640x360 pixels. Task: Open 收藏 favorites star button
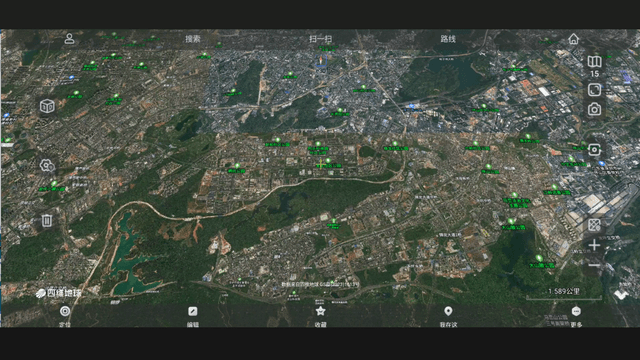pyautogui.click(x=320, y=316)
